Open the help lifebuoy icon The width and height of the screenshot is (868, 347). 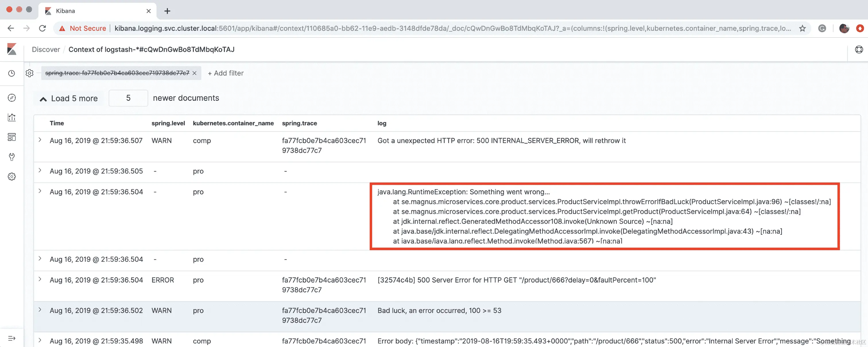pos(859,50)
